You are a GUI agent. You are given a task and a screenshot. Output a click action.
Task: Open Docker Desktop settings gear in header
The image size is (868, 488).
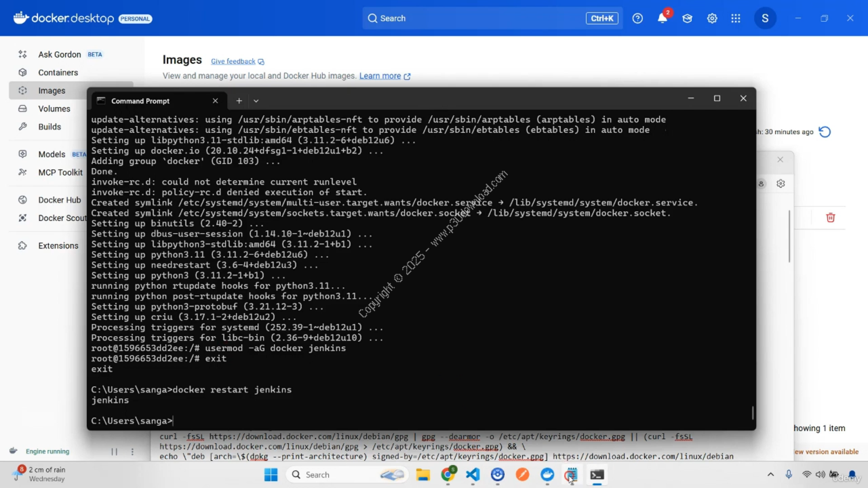(712, 18)
